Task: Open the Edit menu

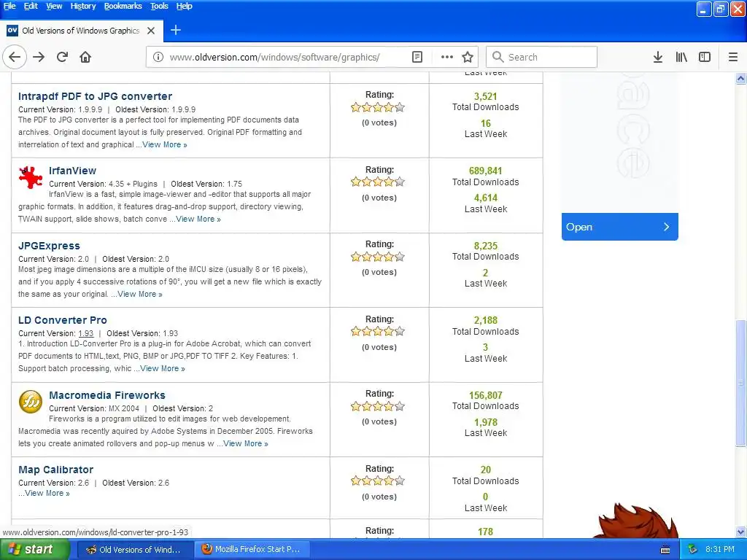Action: point(31,6)
